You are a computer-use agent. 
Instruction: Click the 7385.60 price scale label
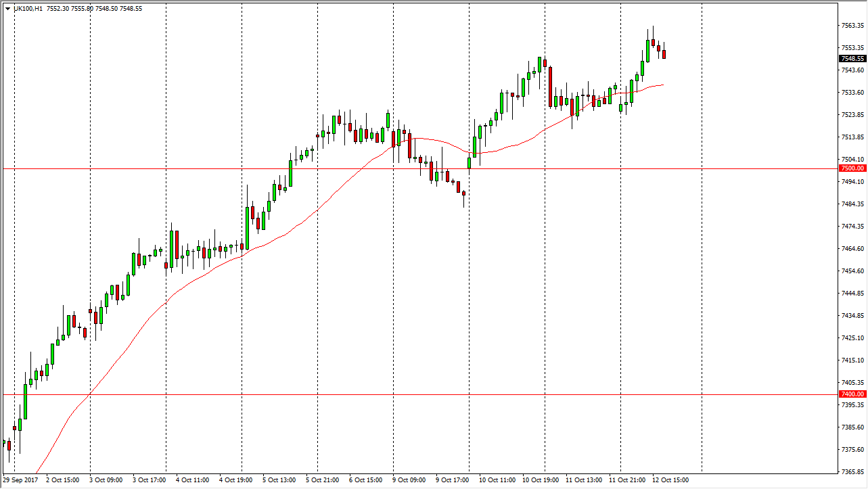coord(852,427)
